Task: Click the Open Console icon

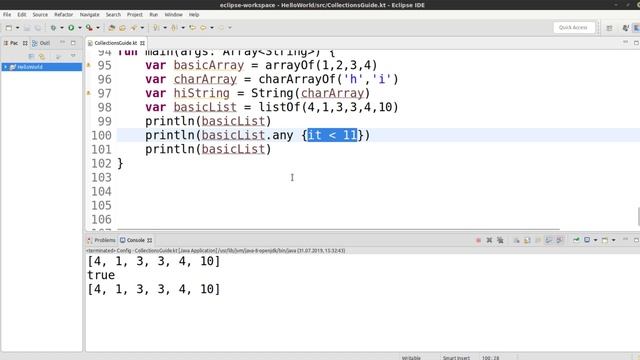Action: [x=605, y=240]
